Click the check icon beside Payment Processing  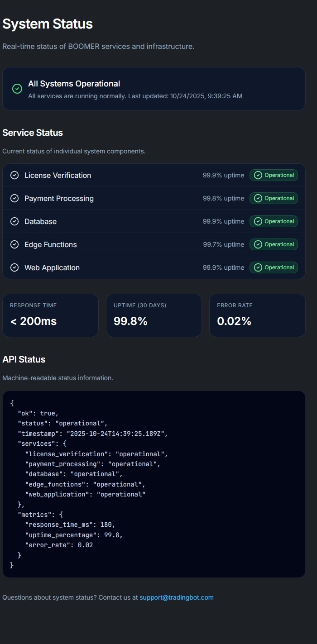click(14, 198)
